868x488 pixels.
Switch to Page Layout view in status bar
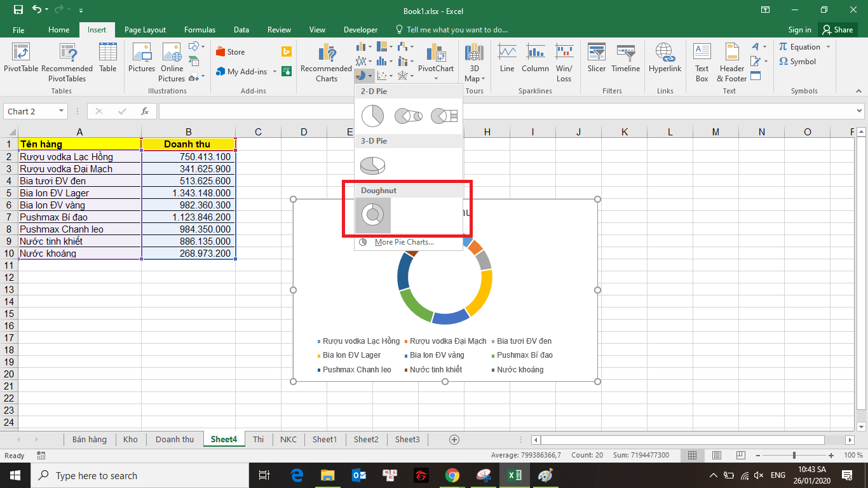coord(717,456)
